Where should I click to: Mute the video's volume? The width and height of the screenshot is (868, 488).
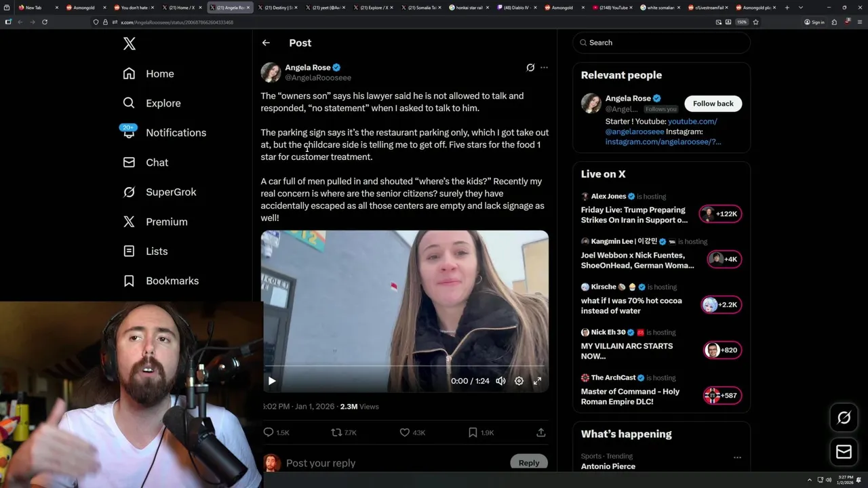coord(500,381)
